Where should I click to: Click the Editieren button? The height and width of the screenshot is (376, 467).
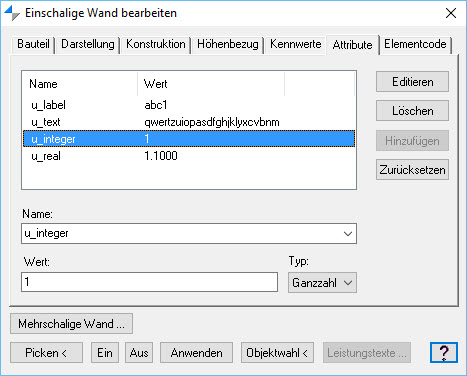pos(412,82)
